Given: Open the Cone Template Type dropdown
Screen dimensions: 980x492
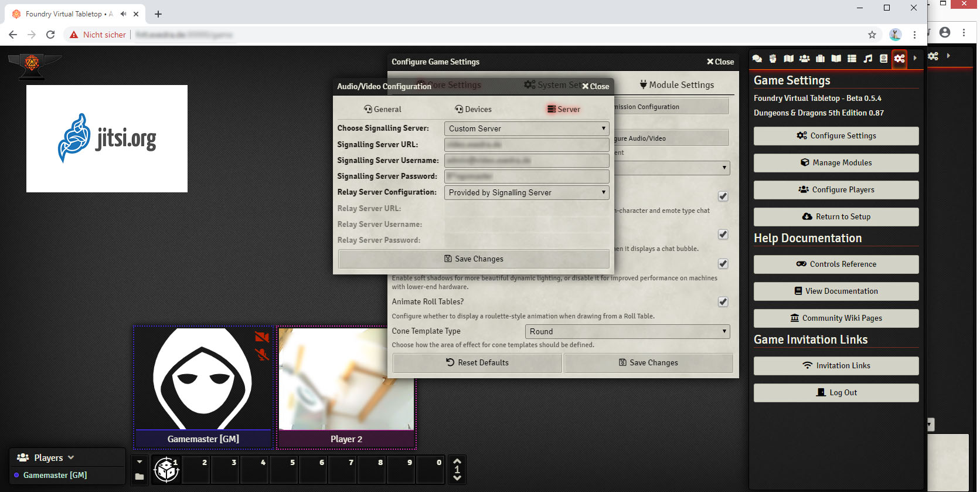Looking at the screenshot, I should point(627,331).
